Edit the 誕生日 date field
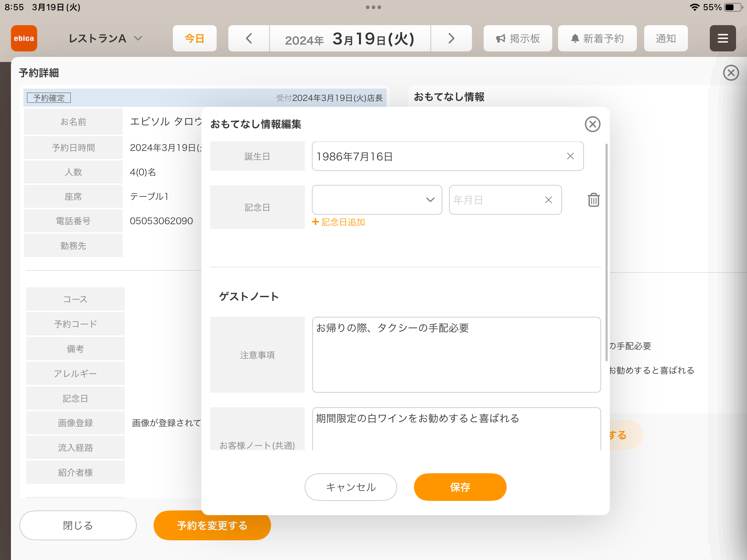Viewport: 747px width, 560px height. coord(448,156)
